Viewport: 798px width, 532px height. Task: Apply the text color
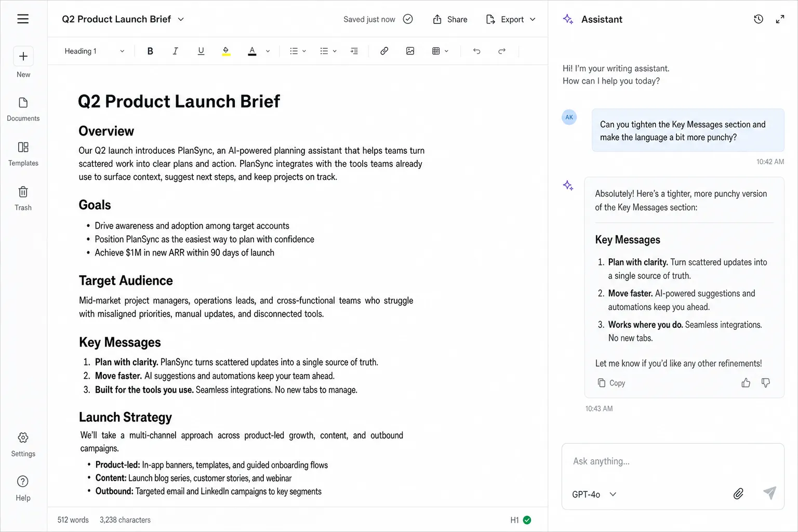point(252,51)
